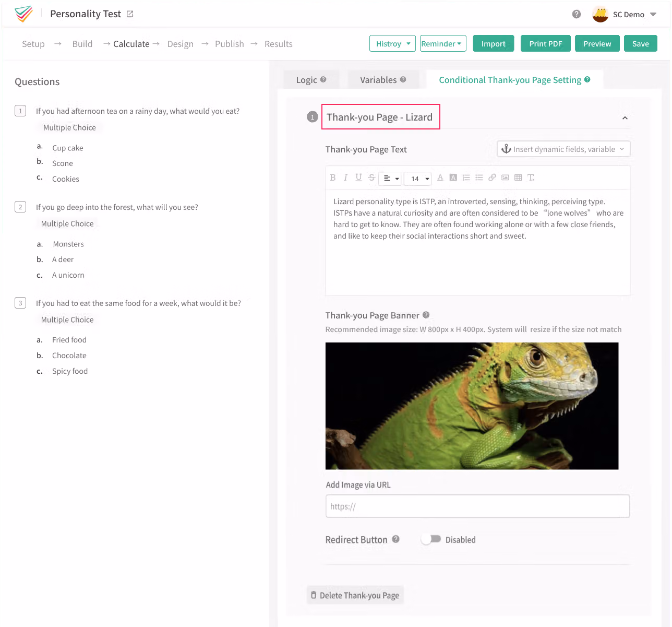Go to the Publish step

point(230,44)
